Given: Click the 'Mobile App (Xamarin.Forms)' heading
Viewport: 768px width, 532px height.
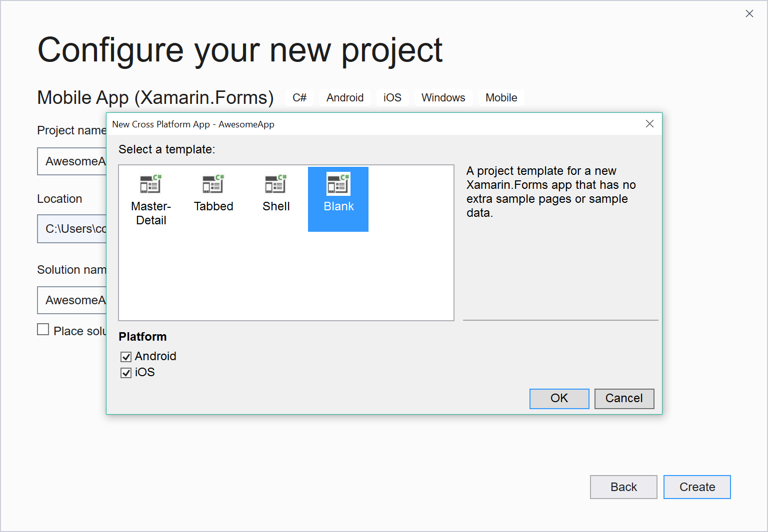Looking at the screenshot, I should (x=155, y=98).
